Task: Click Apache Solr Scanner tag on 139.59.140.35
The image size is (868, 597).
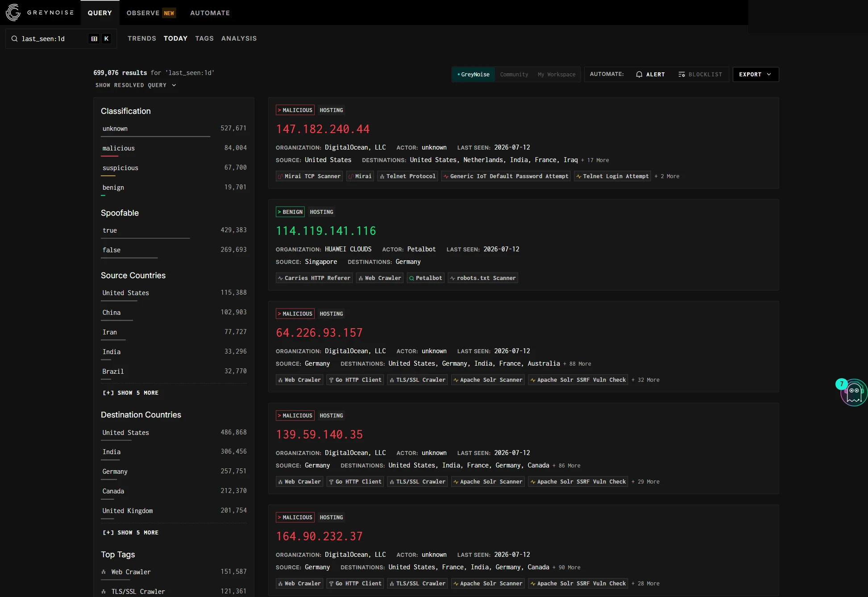Action: [x=488, y=482]
